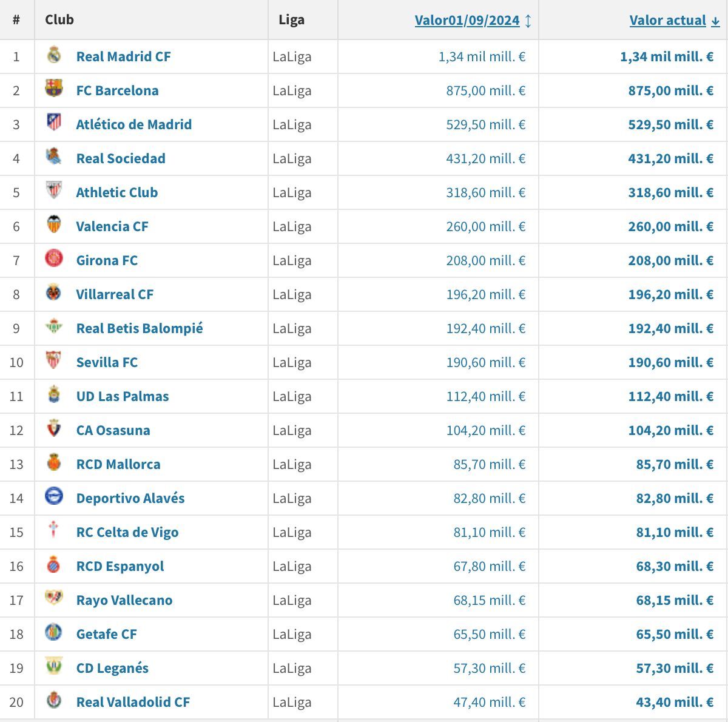This screenshot has width=728, height=722.
Task: Click the RCD Espanyol club crest
Action: pos(55,566)
